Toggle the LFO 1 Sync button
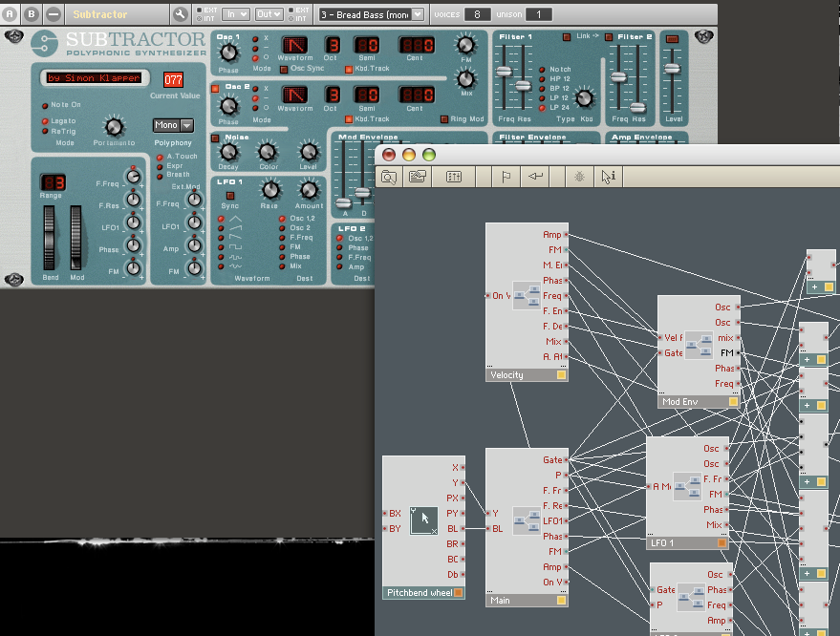Image resolution: width=840 pixels, height=636 pixels. pos(230,196)
